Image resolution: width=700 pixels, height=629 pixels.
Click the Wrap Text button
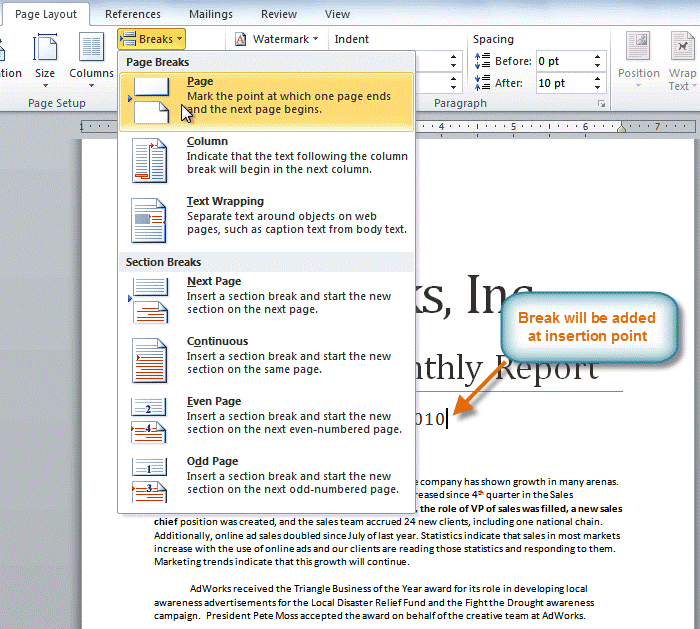click(x=683, y=57)
